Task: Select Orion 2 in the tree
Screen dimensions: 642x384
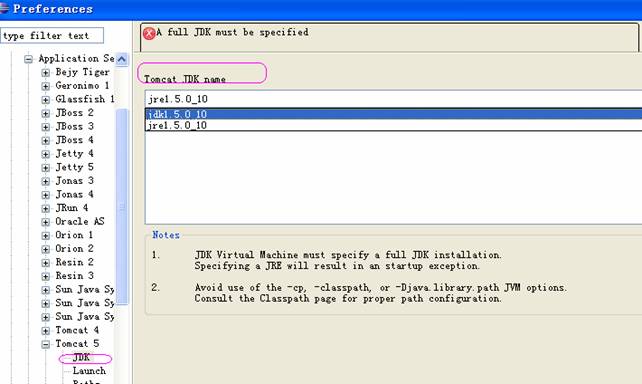Action: (x=74, y=248)
